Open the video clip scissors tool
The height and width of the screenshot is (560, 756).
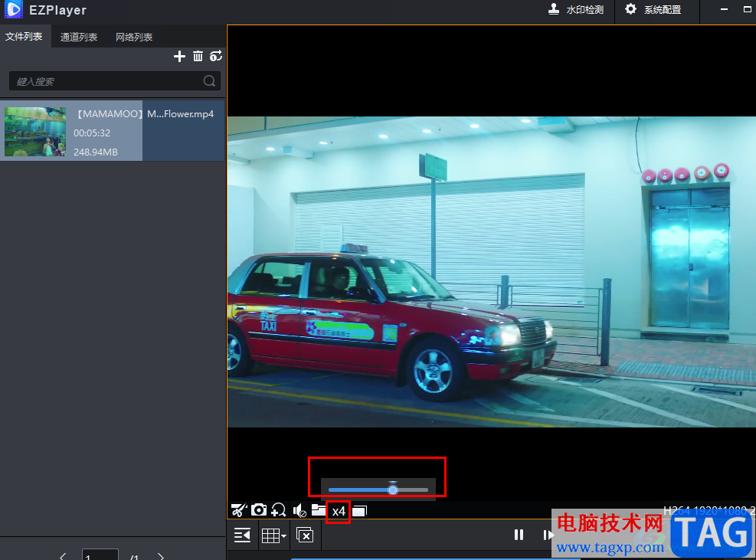(x=239, y=510)
